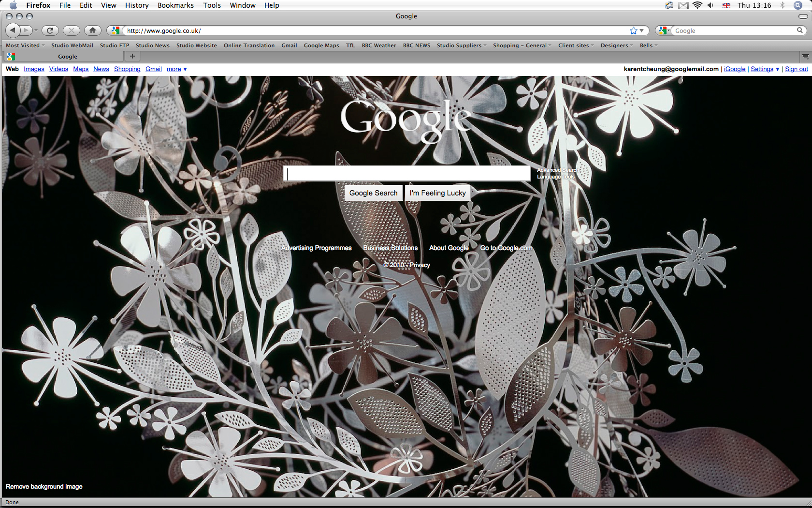The width and height of the screenshot is (812, 508).
Task: Open the Google Maps bookmark
Action: pyautogui.click(x=321, y=45)
